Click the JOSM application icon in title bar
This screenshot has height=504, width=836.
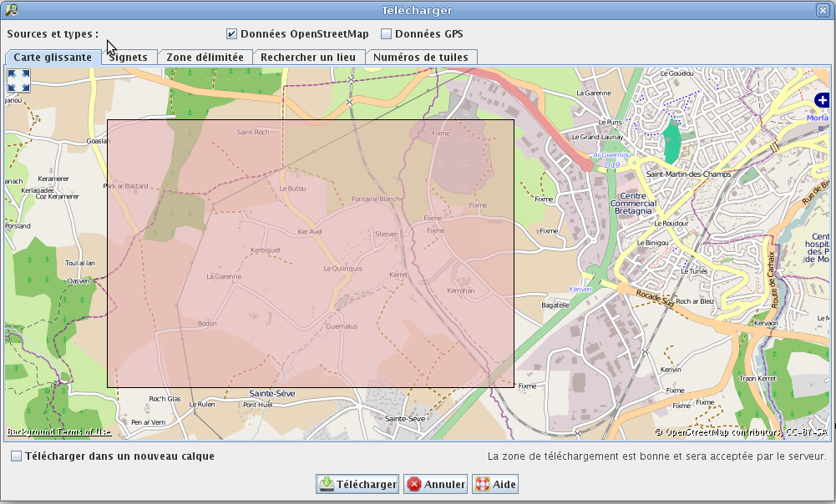click(x=11, y=9)
